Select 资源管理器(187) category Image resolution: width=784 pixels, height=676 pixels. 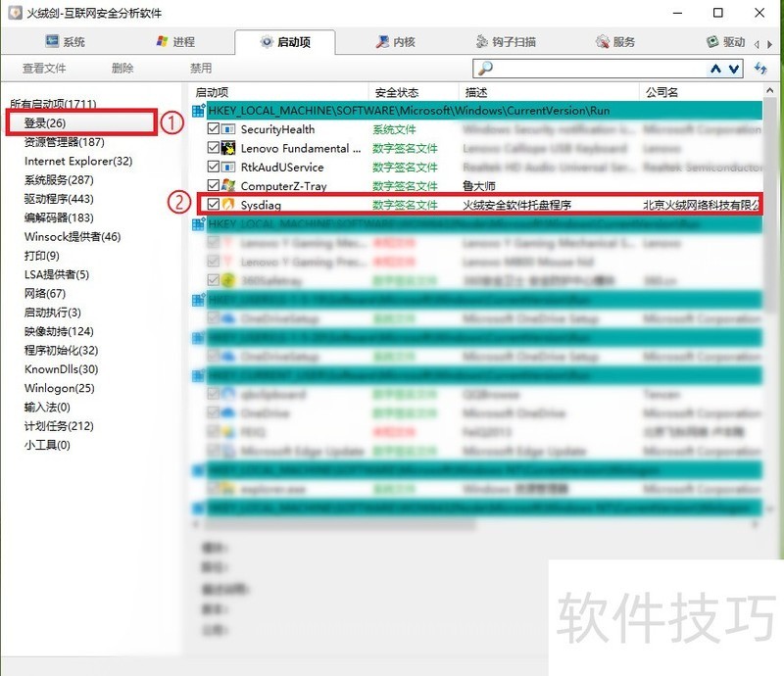(65, 142)
